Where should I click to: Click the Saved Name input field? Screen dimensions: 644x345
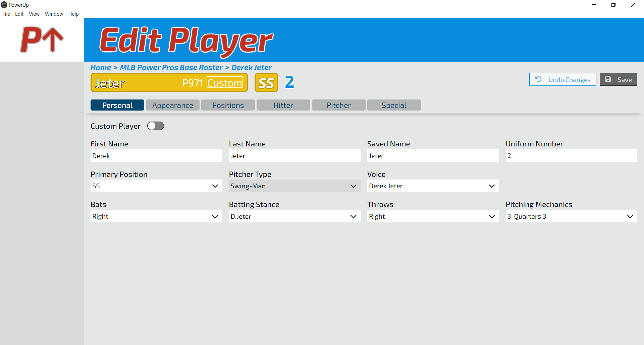pos(433,156)
